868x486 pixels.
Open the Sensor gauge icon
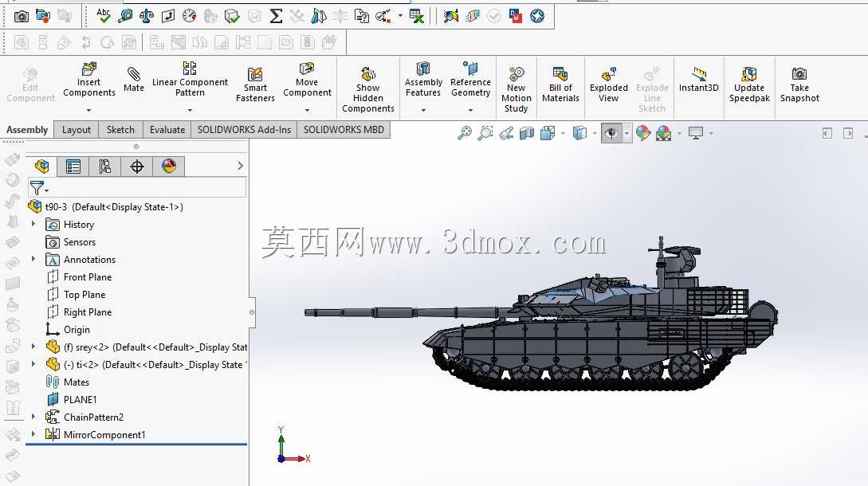click(x=190, y=17)
